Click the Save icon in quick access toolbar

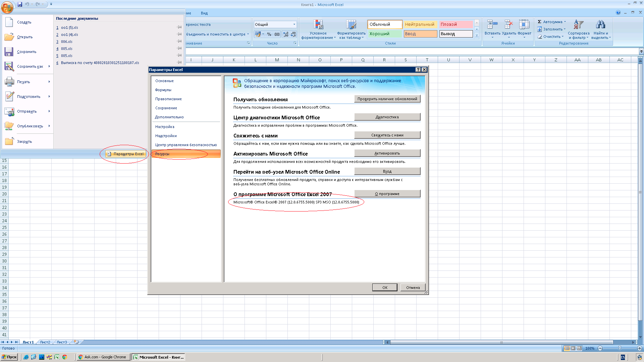(20, 4)
